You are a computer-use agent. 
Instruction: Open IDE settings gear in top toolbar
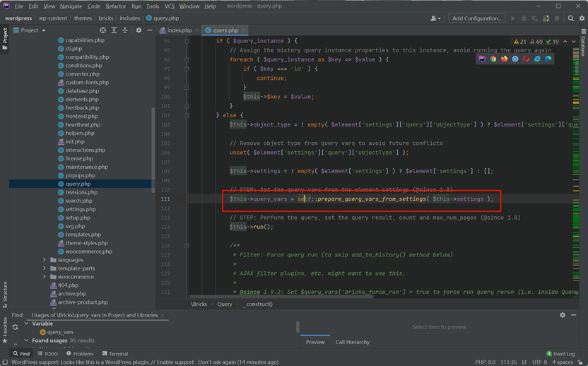click(x=582, y=18)
